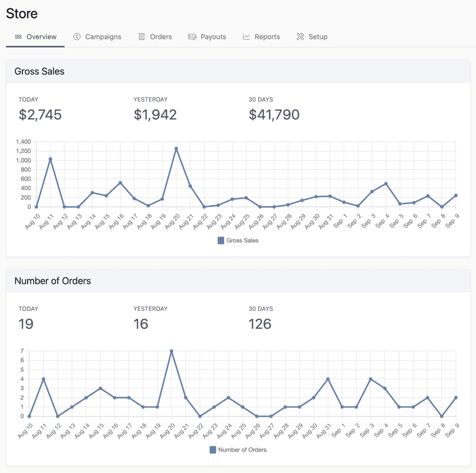Click yesterday's gross sales value $1,942
The width and height of the screenshot is (476, 473).
155,115
